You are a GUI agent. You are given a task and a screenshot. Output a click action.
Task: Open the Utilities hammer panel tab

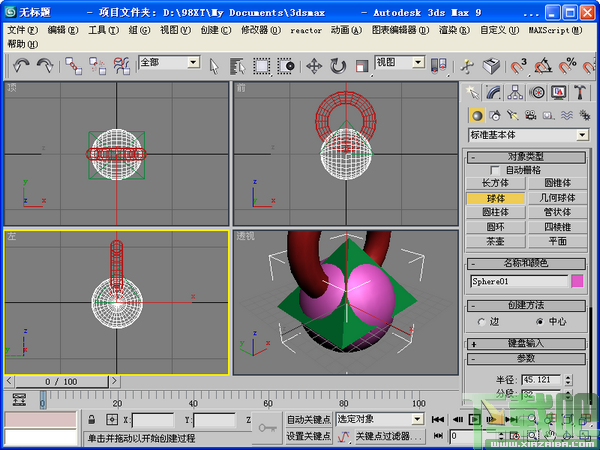coord(579,93)
